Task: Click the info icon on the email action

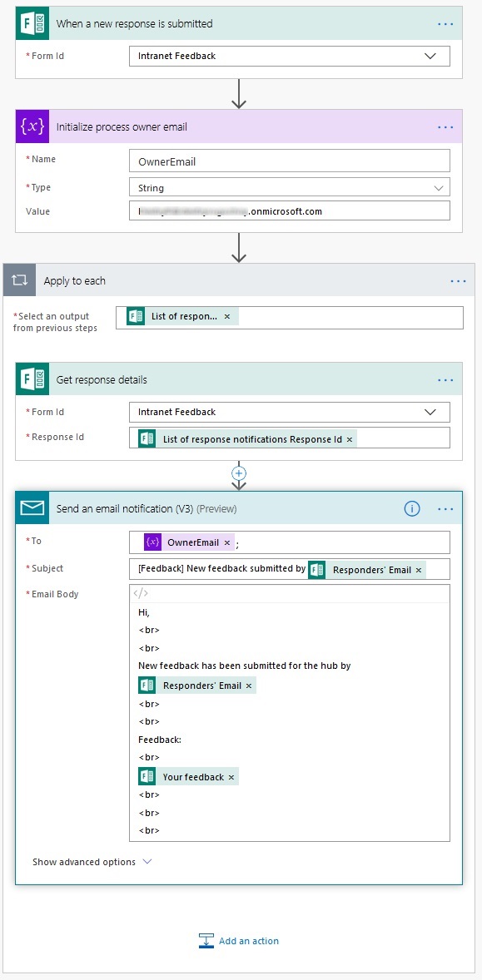Action: pyautogui.click(x=412, y=509)
